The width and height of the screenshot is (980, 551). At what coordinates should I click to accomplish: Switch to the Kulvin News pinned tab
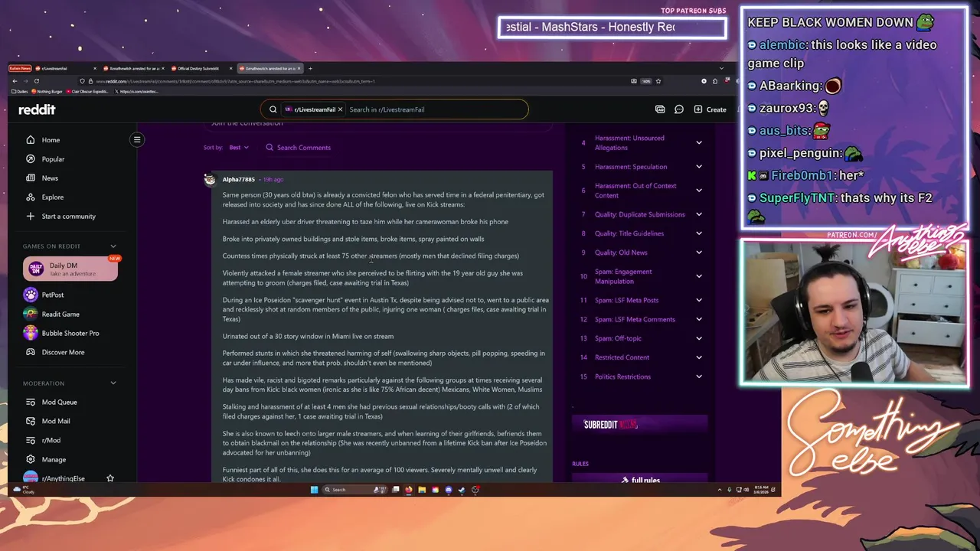(20, 68)
